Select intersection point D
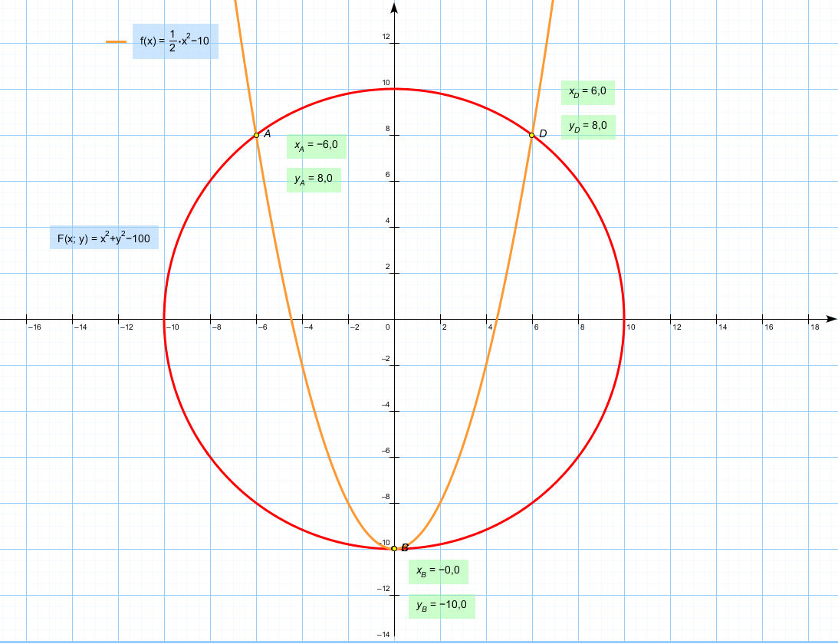 532,135
